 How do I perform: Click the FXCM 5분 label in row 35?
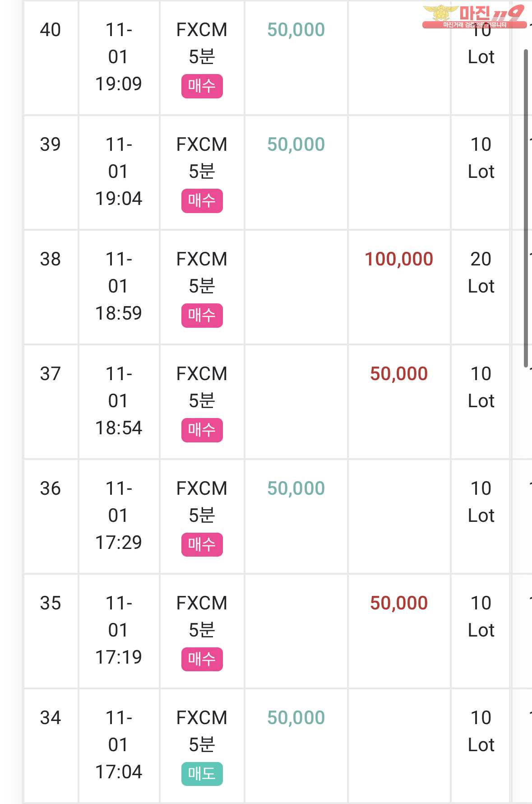pyautogui.click(x=202, y=616)
